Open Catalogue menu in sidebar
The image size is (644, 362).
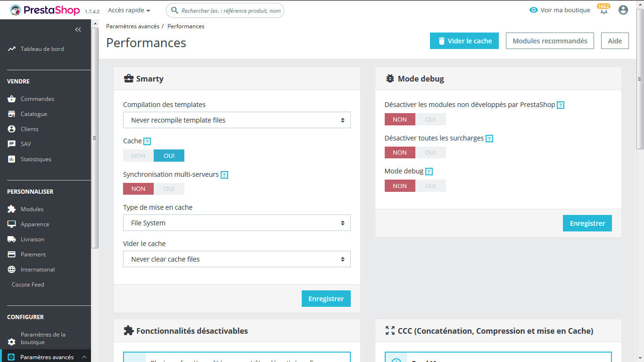point(34,114)
